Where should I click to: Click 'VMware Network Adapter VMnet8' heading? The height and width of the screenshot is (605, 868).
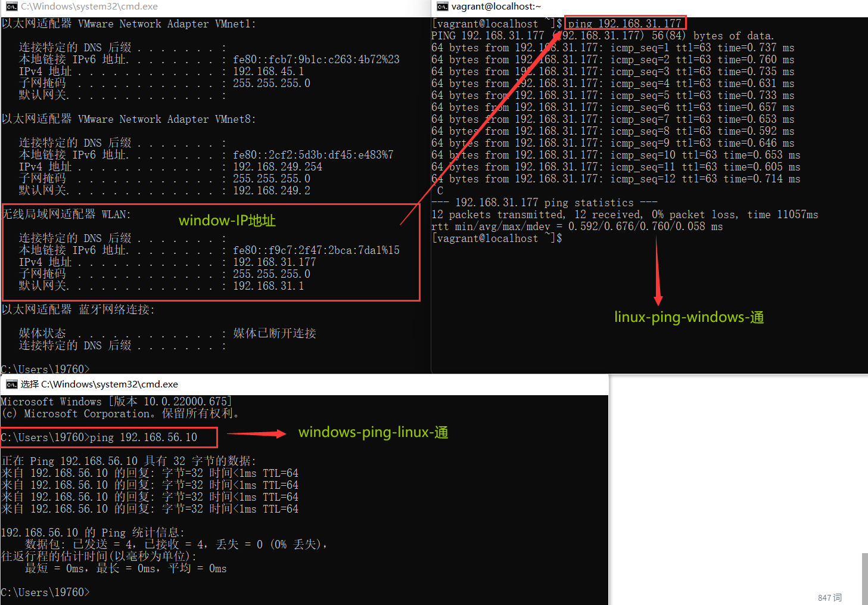(x=167, y=119)
